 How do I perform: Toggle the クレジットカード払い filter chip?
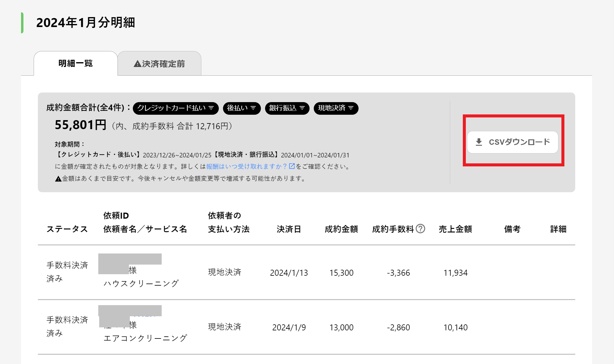(171, 108)
